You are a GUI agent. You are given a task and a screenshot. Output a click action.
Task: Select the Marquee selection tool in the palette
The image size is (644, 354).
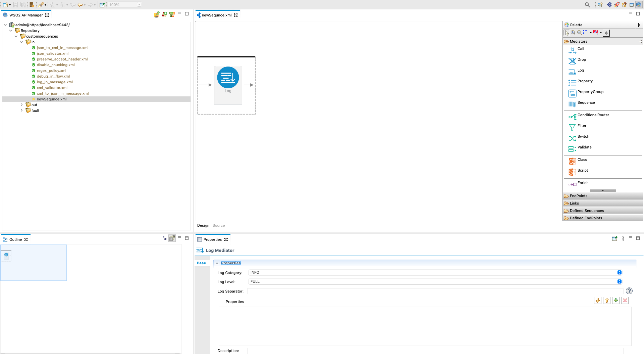click(585, 33)
